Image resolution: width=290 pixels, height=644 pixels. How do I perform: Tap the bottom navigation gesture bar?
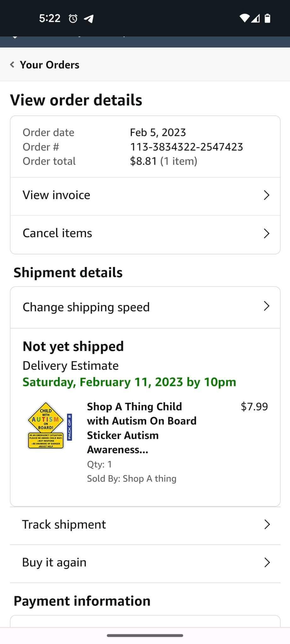145,636
